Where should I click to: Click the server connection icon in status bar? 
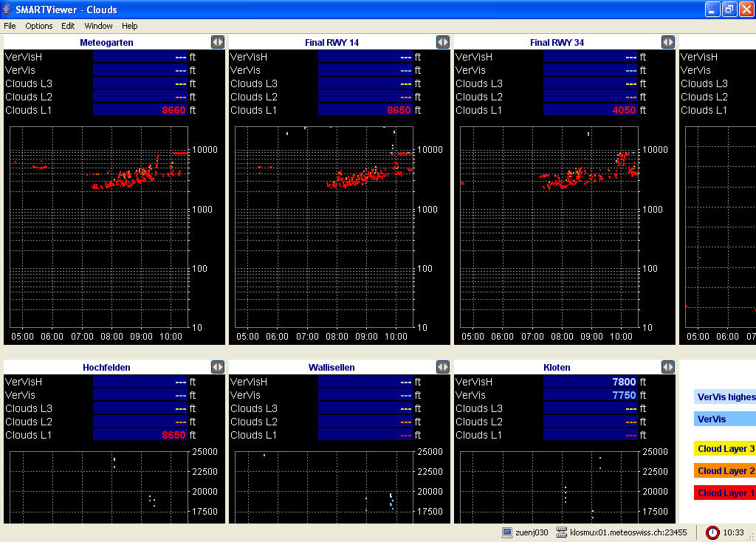[x=561, y=532]
